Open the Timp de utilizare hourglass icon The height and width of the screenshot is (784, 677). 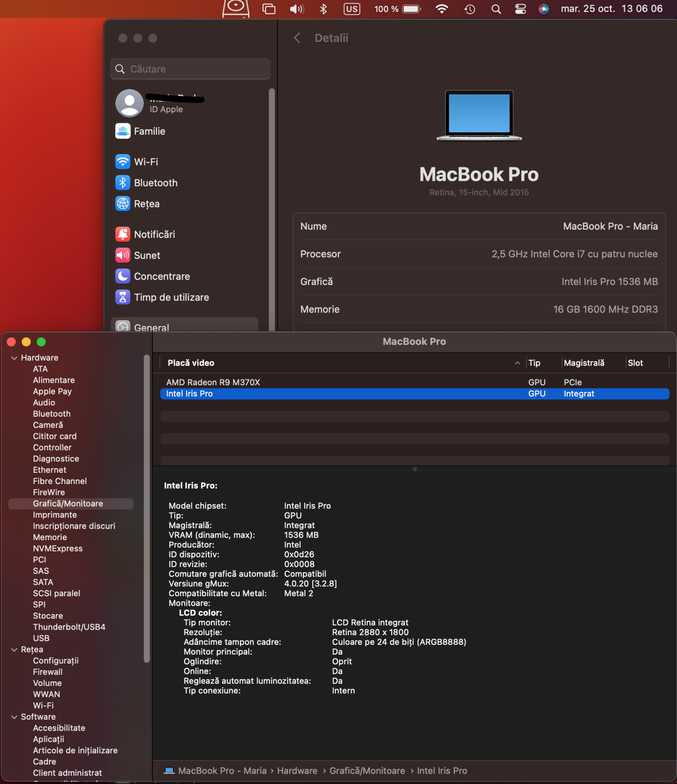pyautogui.click(x=123, y=297)
